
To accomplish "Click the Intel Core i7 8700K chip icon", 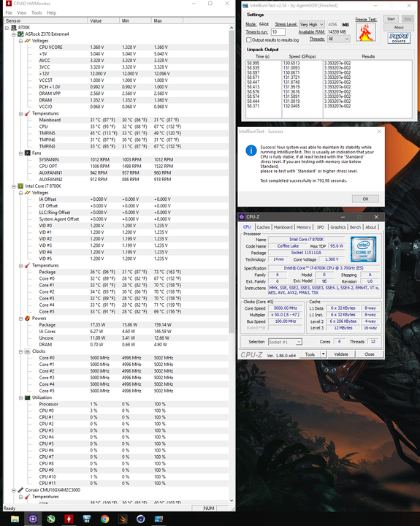I will [20, 186].
